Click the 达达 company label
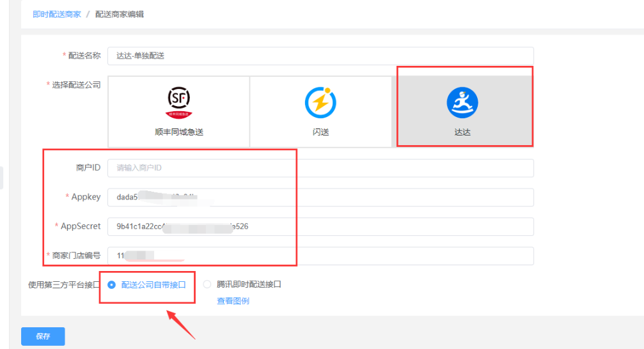Screen dimensions: 644x349 point(462,132)
